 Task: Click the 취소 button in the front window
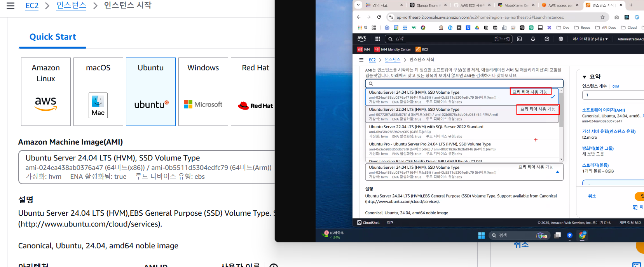[592, 196]
